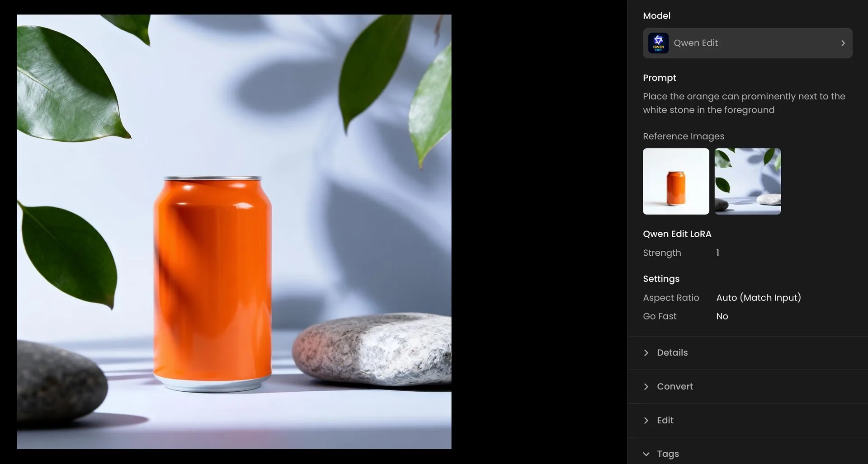868x464 pixels.
Task: Click the chevron on the Qwen Edit row
Action: (x=843, y=43)
